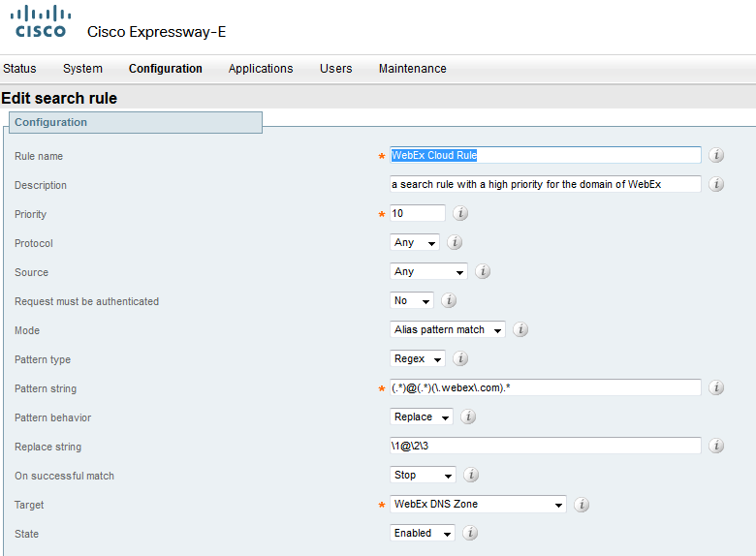
Task: Click the Rule name label
Action: tap(39, 156)
